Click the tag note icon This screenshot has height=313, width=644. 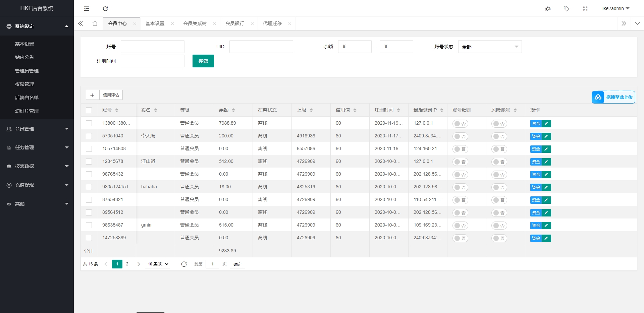pyautogui.click(x=567, y=9)
